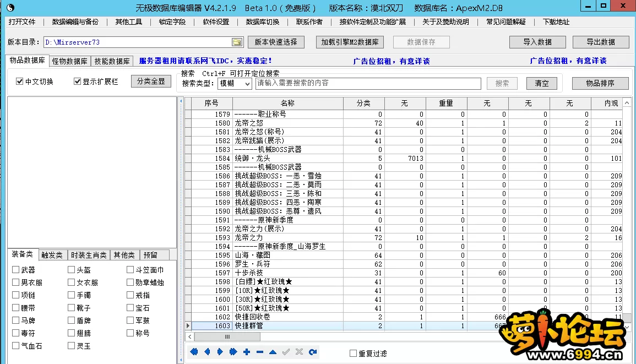
Task: Check the 称号 category checkbox
Action: click(x=130, y=333)
